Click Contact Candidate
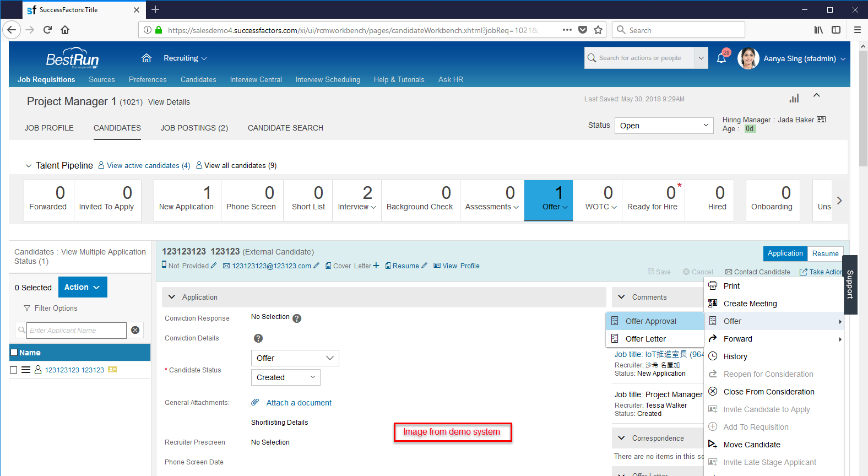This screenshot has width=868, height=476. coord(758,272)
